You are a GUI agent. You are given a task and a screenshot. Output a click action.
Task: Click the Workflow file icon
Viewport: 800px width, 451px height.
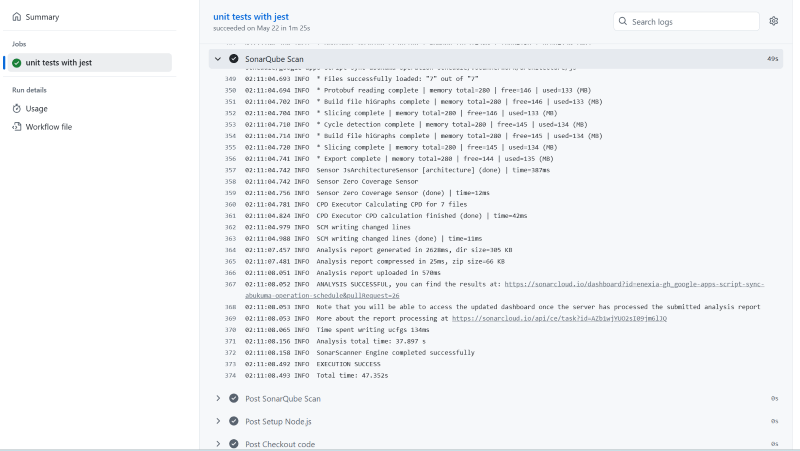16,127
